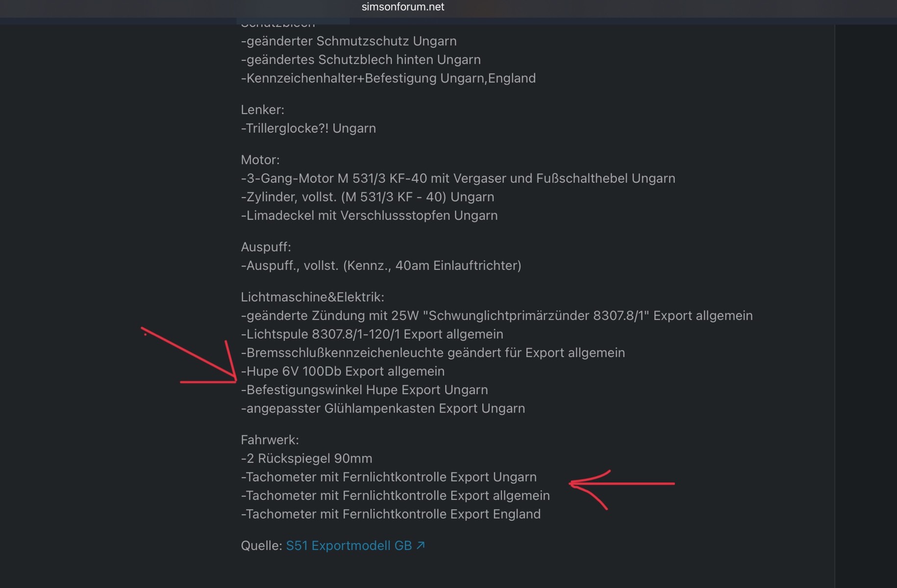The width and height of the screenshot is (897, 588).
Task: Click the Lichtspule 8307.8/1-120/1 line
Action: pos(372,334)
